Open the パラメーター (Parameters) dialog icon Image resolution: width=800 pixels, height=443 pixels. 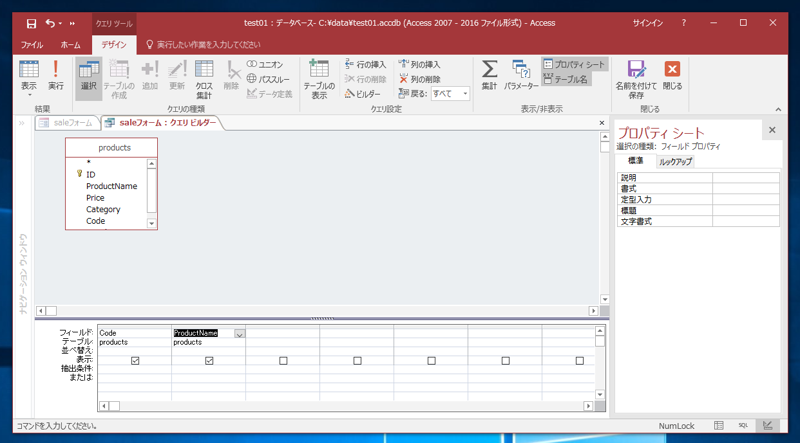tap(521, 73)
